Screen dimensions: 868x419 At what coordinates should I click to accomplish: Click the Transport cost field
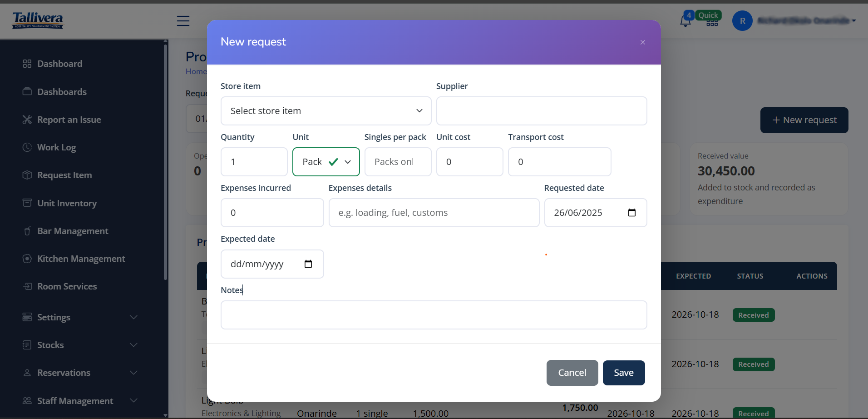click(559, 162)
